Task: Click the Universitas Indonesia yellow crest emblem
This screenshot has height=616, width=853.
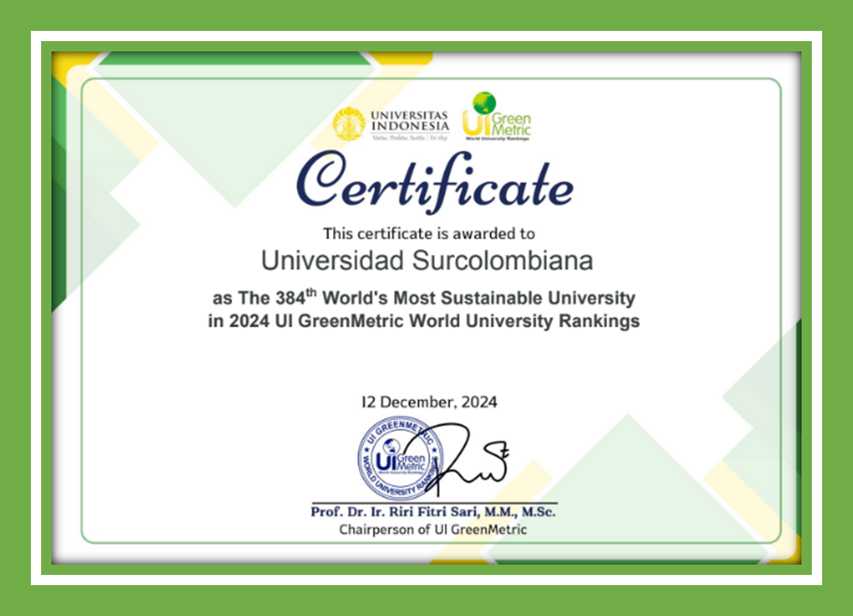Action: click(349, 123)
